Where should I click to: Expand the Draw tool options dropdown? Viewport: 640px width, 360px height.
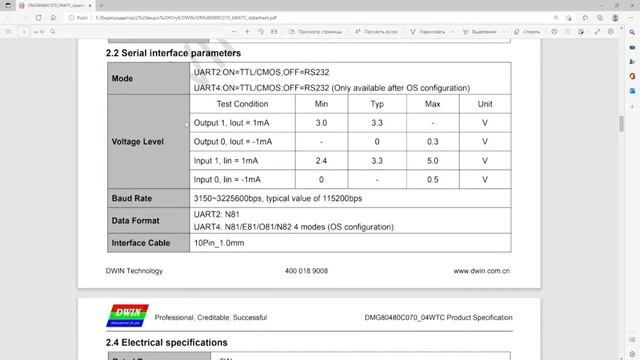coord(453,31)
